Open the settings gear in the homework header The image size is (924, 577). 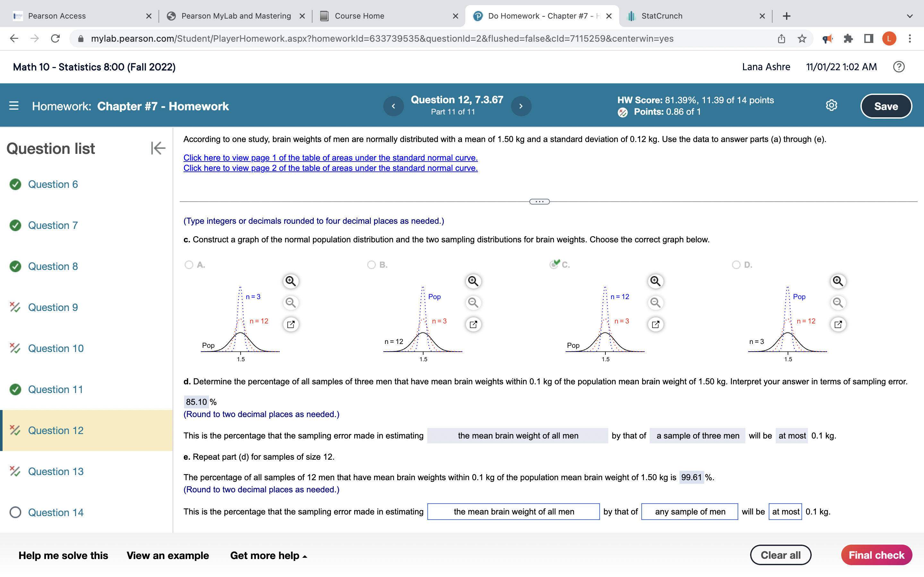point(831,106)
